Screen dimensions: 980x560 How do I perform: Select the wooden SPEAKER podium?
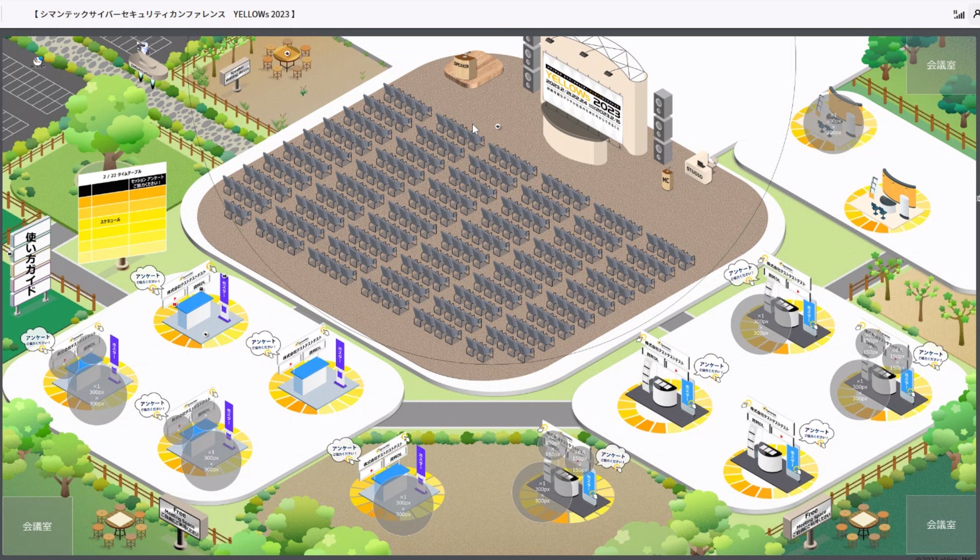(465, 67)
